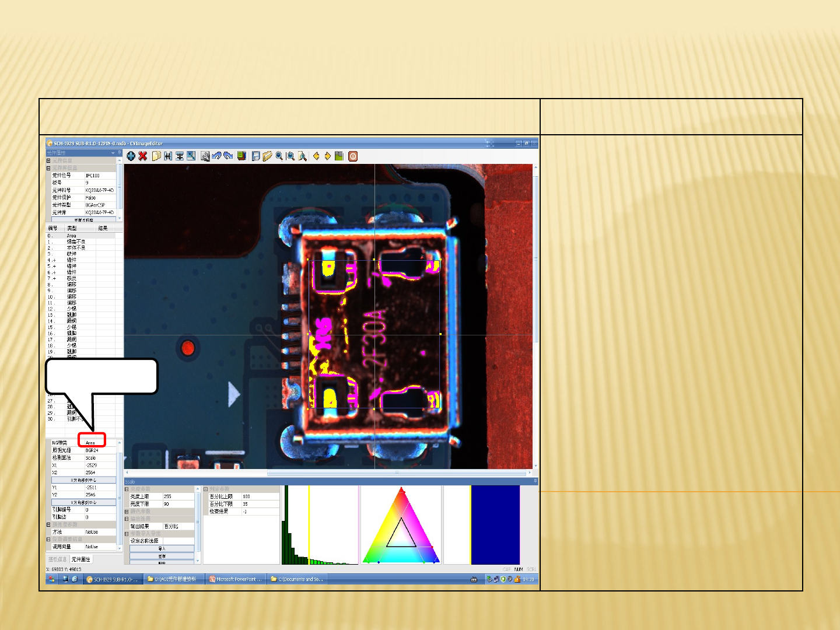
Task: Click the color triangle hue picker
Action: pyautogui.click(x=401, y=525)
